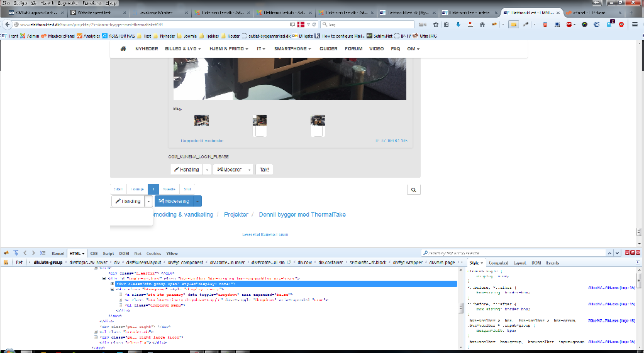
Task: Open FORUM in site navigation
Action: [353, 48]
